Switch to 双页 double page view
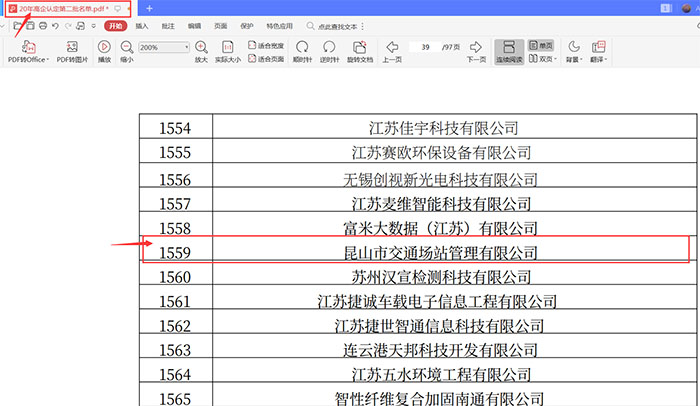Viewport: 700px width, 406px height. (540, 59)
